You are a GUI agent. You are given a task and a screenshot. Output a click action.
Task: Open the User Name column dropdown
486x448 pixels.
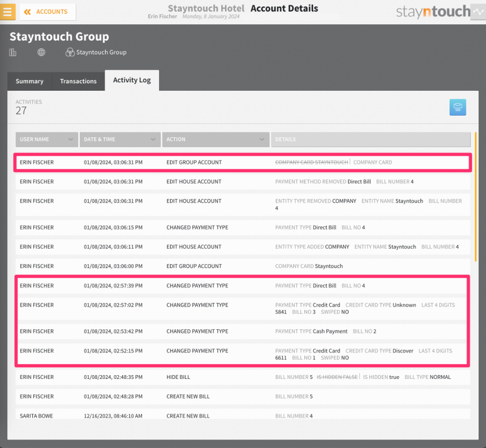coord(47,139)
